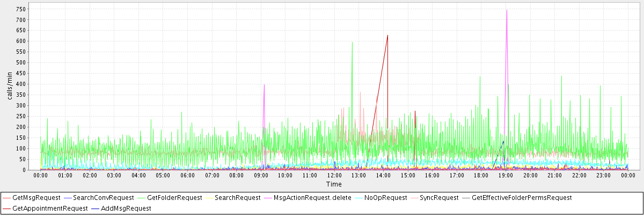Click the AddMsgRequest legend entry
Screen dimensions: 644x215
tap(126, 208)
